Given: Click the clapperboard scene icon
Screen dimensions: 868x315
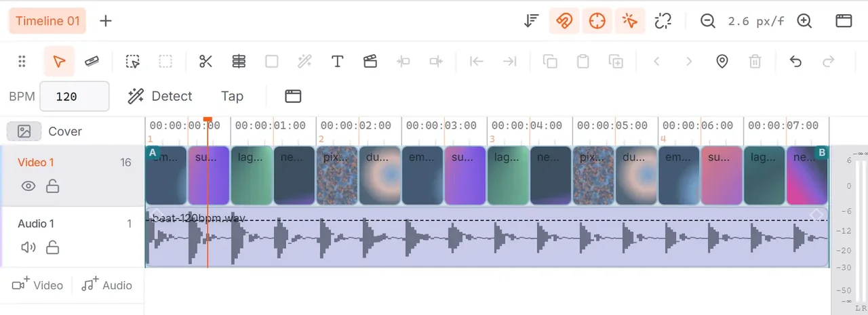Looking at the screenshot, I should [370, 62].
